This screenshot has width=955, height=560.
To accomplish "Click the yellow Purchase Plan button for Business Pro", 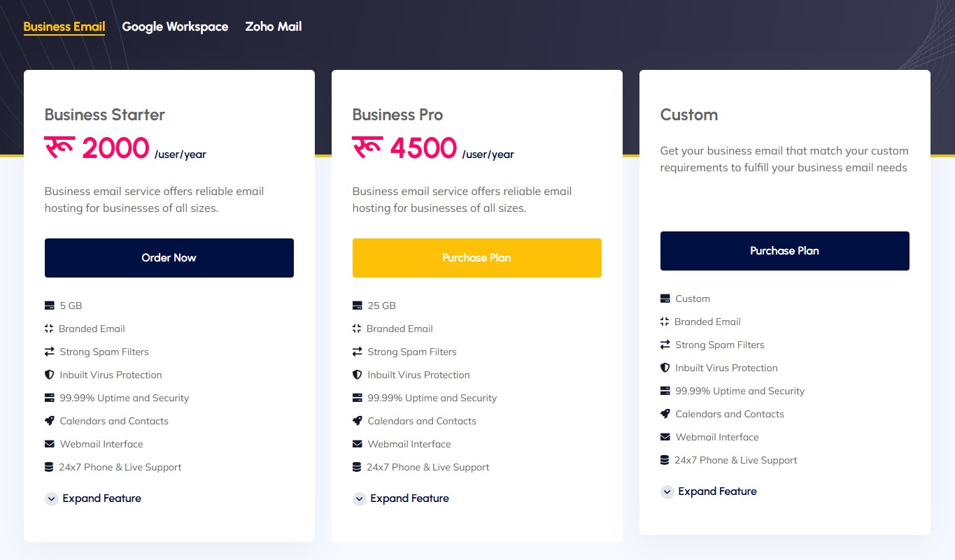I will tap(476, 257).
